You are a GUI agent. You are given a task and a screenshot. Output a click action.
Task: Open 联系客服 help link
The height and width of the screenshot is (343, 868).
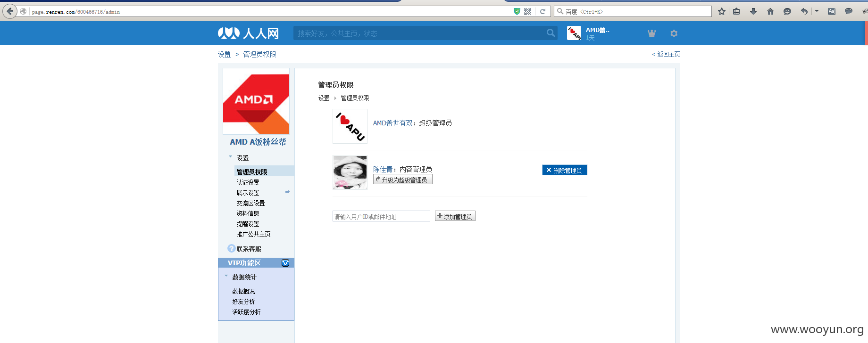(249, 249)
